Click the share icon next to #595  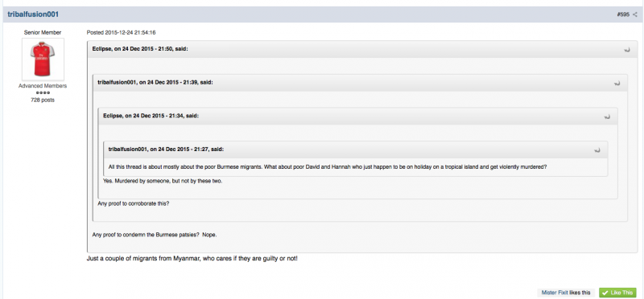pyautogui.click(x=635, y=14)
